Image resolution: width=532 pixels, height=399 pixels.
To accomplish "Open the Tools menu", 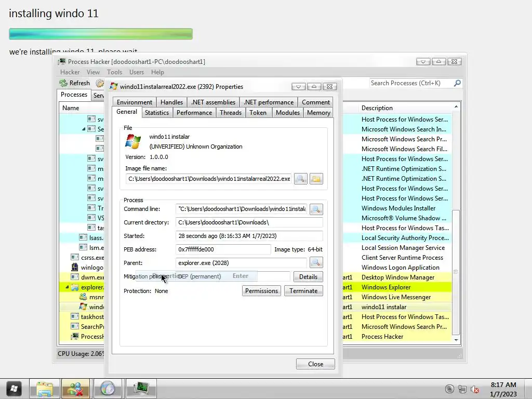I will (x=114, y=72).
